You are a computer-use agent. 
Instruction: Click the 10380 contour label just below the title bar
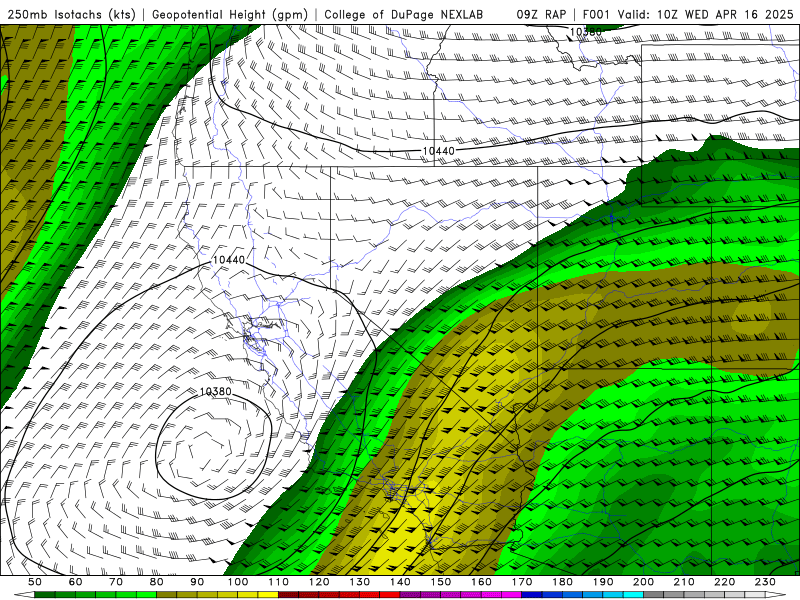[x=586, y=32]
